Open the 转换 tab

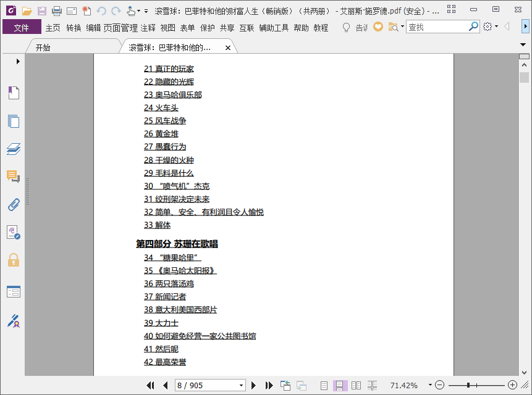[74, 28]
